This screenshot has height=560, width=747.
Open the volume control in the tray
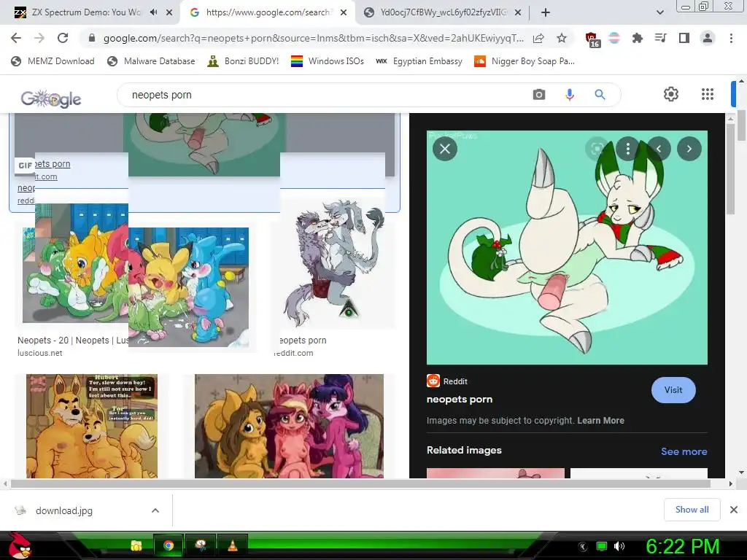coord(619,546)
